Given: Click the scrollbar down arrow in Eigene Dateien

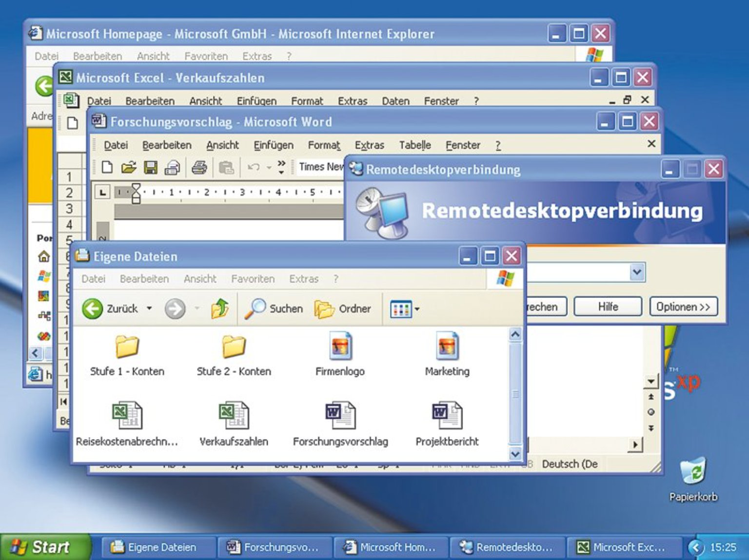Looking at the screenshot, I should click(515, 454).
